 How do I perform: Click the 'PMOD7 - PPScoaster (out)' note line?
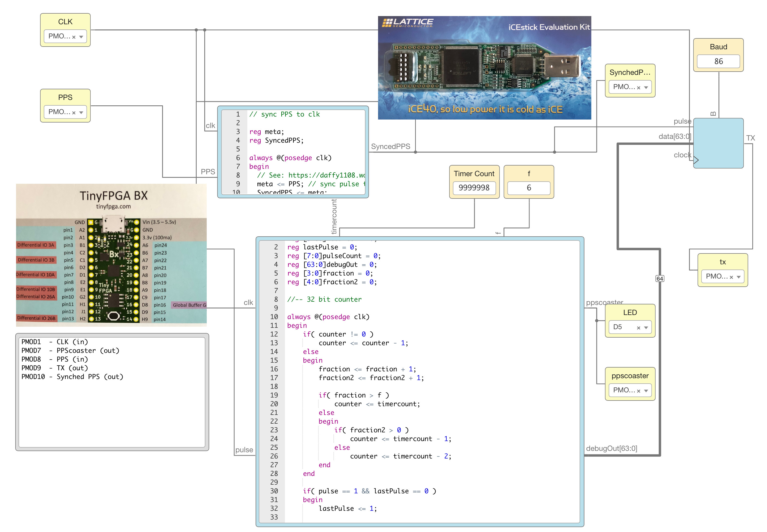pyautogui.click(x=70, y=351)
